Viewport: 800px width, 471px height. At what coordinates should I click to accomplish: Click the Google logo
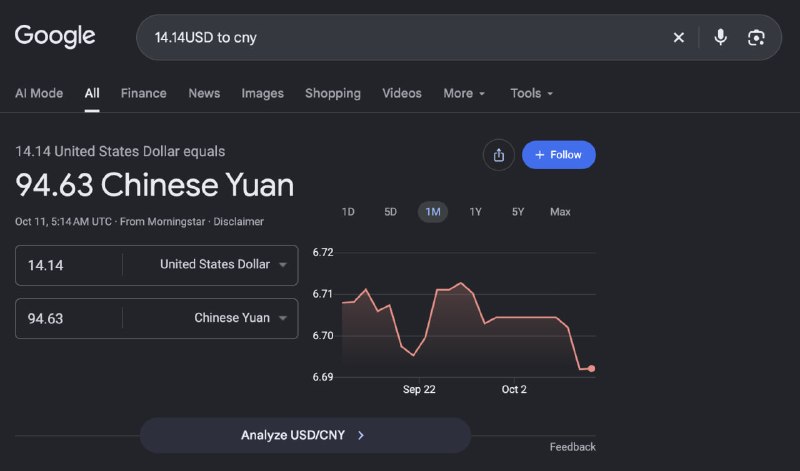[55, 36]
